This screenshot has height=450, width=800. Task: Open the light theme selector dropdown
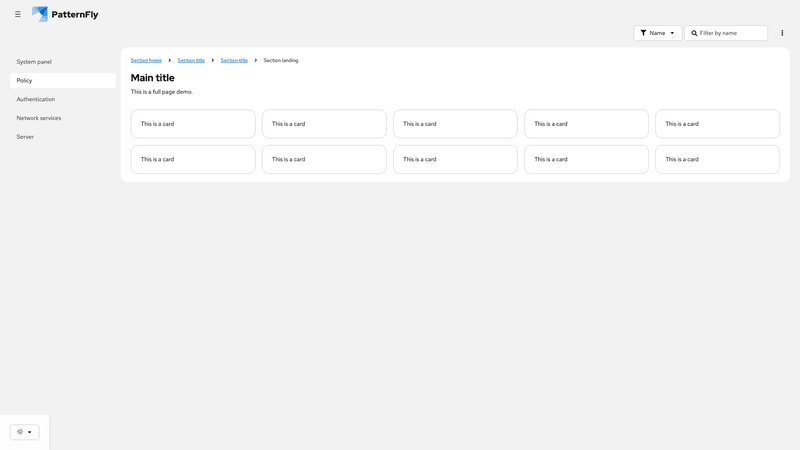pyautogui.click(x=24, y=432)
